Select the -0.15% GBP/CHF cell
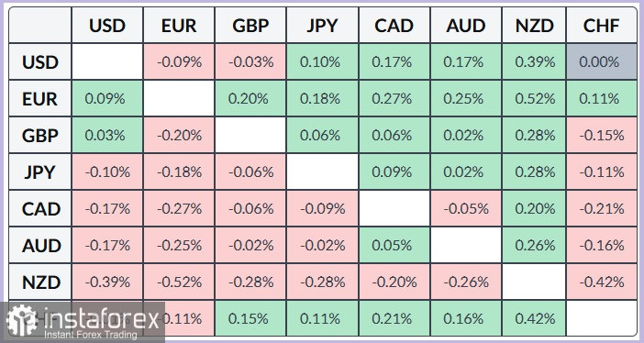644x343 pixels. (601, 135)
